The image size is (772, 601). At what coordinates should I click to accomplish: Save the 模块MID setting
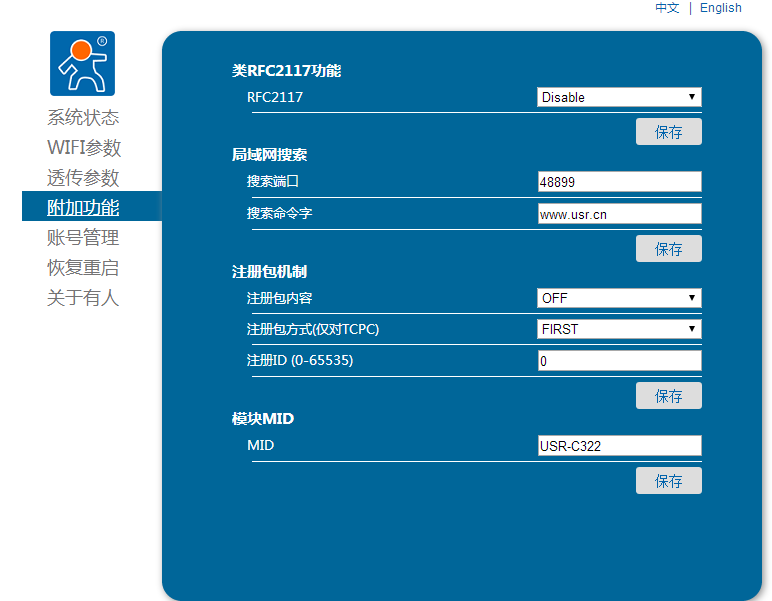(668, 481)
